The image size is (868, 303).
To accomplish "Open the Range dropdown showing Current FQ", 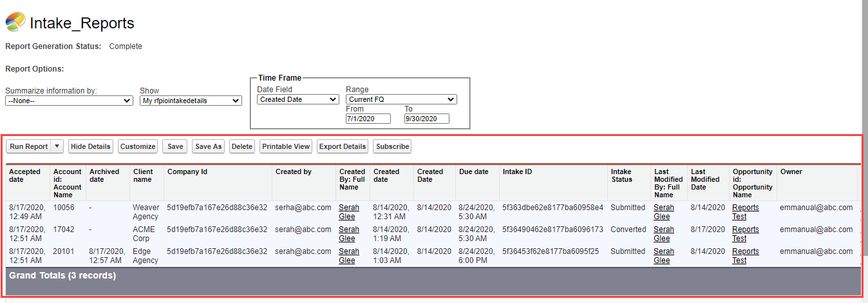I will [x=401, y=99].
